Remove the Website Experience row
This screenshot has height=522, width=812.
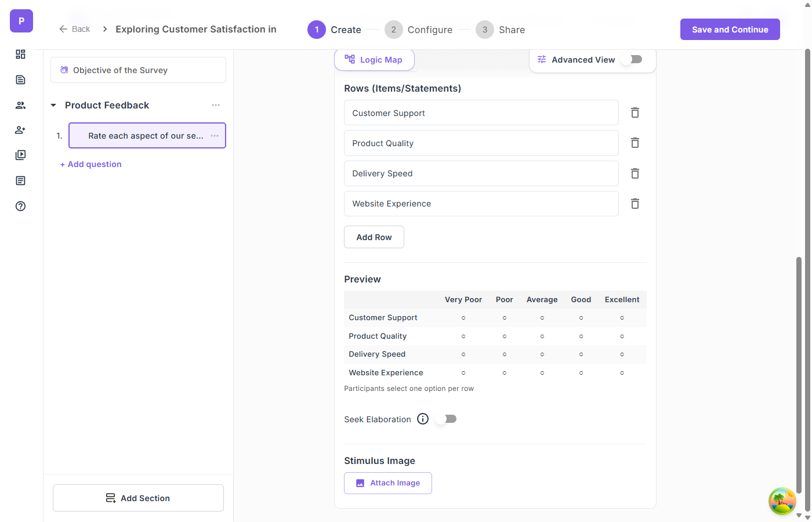pyautogui.click(x=635, y=204)
